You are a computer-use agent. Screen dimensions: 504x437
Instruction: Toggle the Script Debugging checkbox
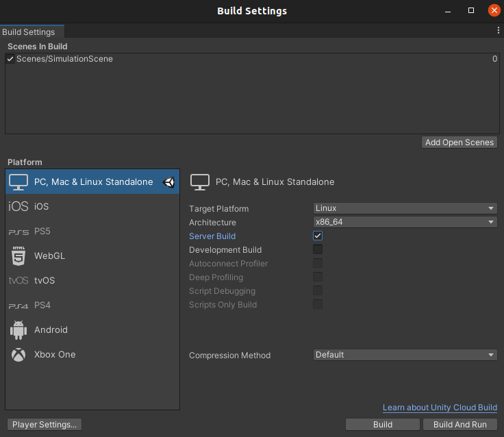(318, 290)
